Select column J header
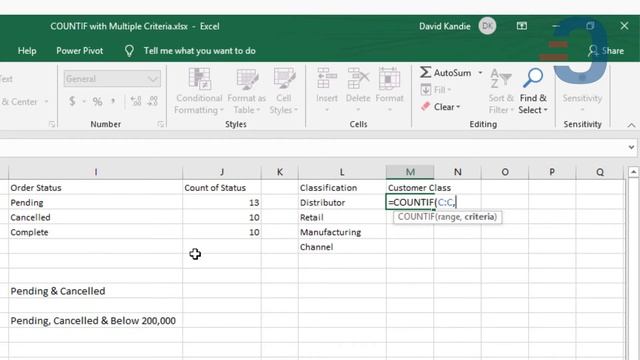The image size is (640, 360). point(222,172)
